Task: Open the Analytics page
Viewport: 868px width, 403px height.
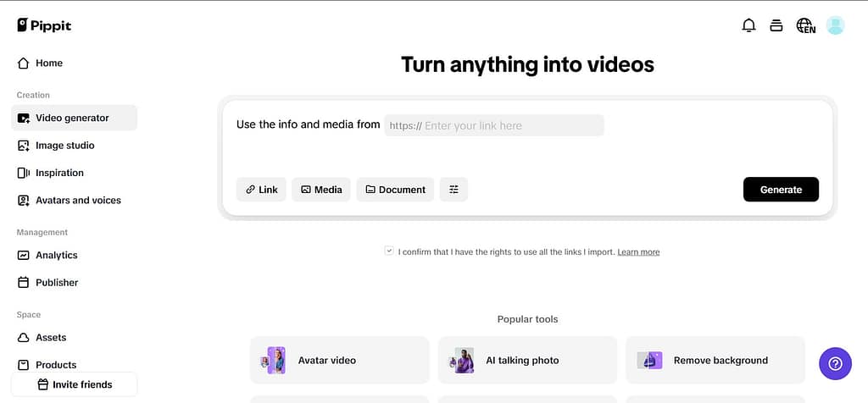Action: coord(56,255)
